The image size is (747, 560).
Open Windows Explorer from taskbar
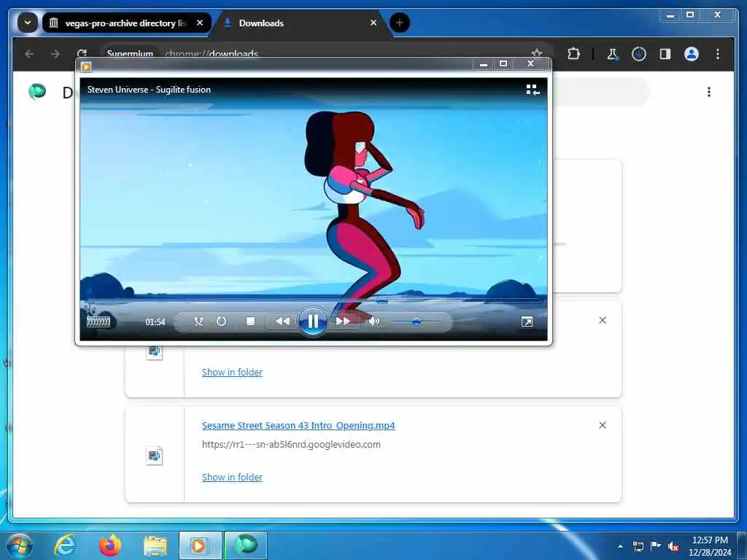(x=155, y=546)
